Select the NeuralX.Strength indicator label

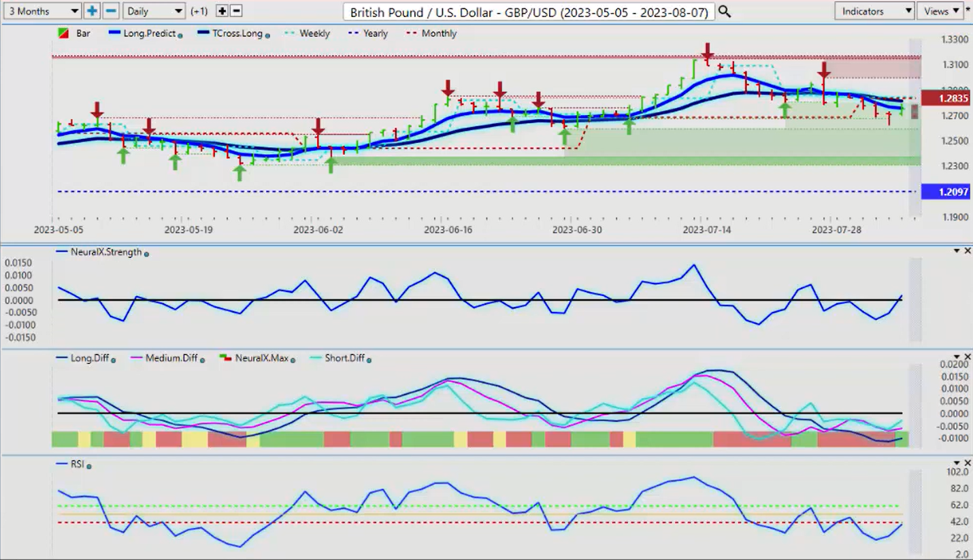pos(106,252)
